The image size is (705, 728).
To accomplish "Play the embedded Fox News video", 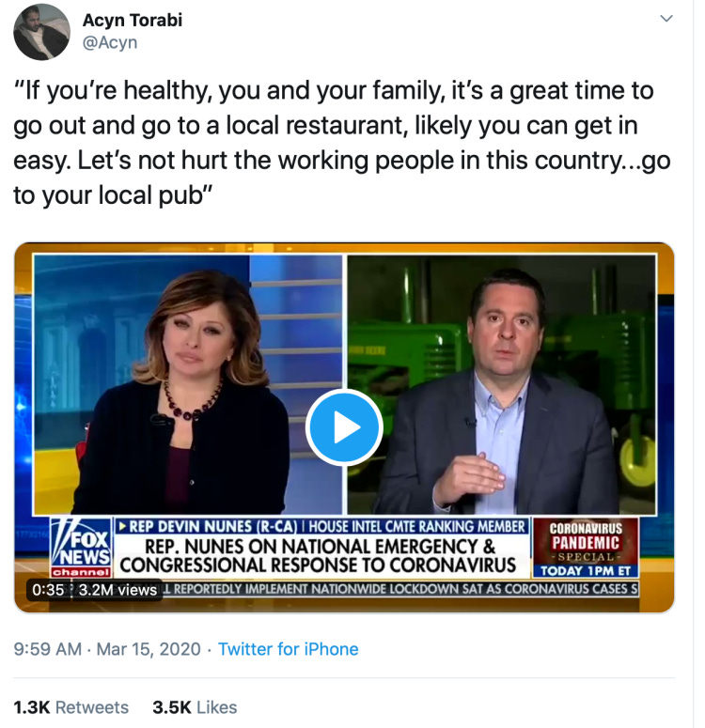I will [x=344, y=427].
